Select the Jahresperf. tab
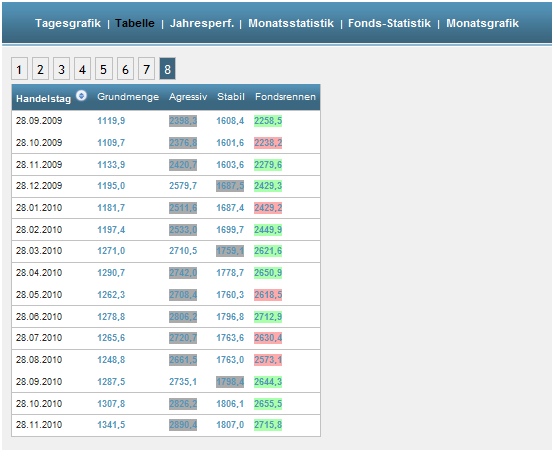 point(202,23)
